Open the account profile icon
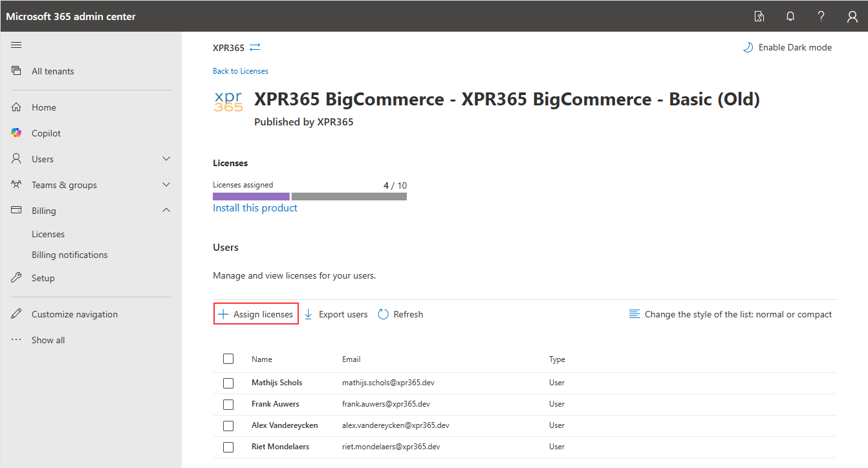The width and height of the screenshot is (868, 468). coord(852,17)
